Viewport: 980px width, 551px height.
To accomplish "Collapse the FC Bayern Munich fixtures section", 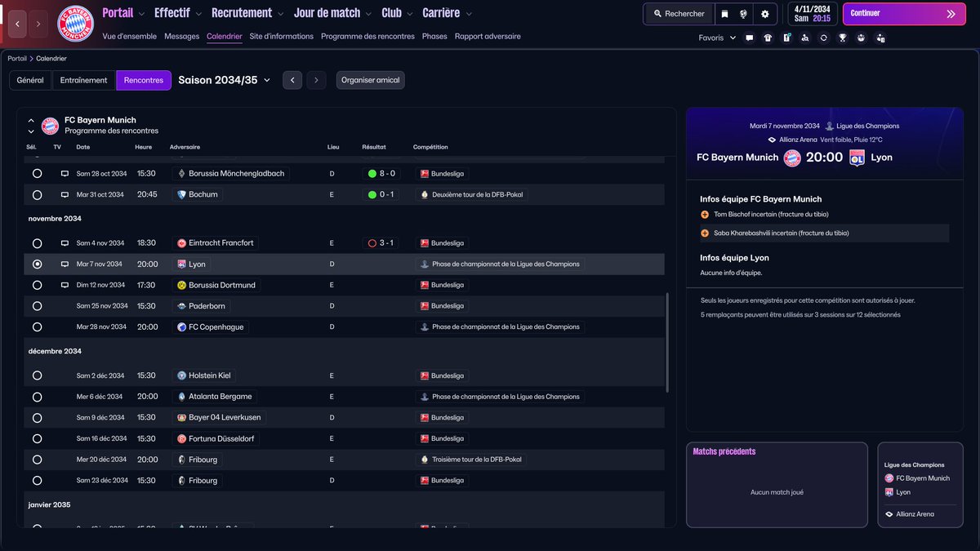I will 31,120.
